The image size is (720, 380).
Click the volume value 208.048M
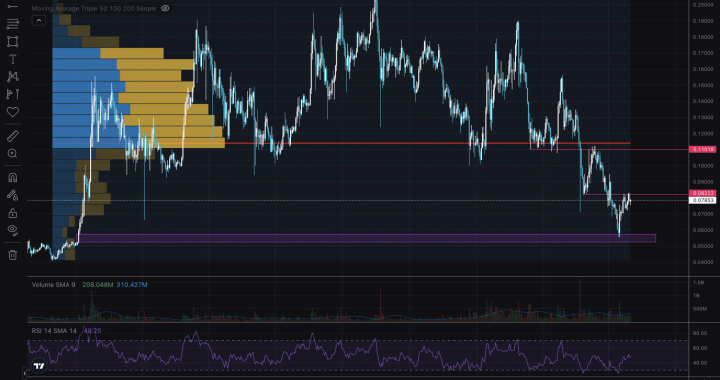(x=97, y=285)
